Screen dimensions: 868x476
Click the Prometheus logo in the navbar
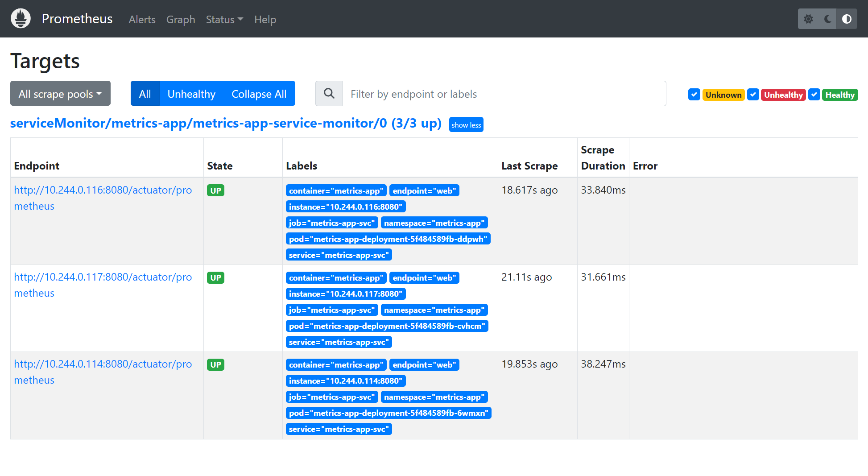pos(21,18)
